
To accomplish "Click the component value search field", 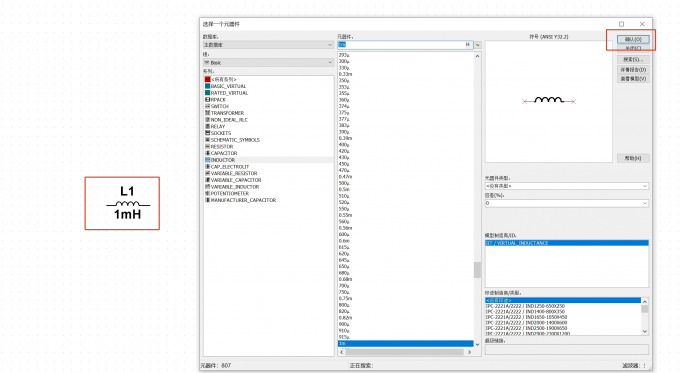I will coord(401,45).
